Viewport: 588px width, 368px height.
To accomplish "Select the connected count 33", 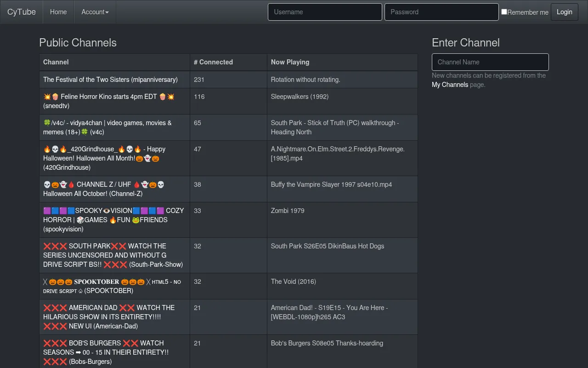I will (198, 211).
